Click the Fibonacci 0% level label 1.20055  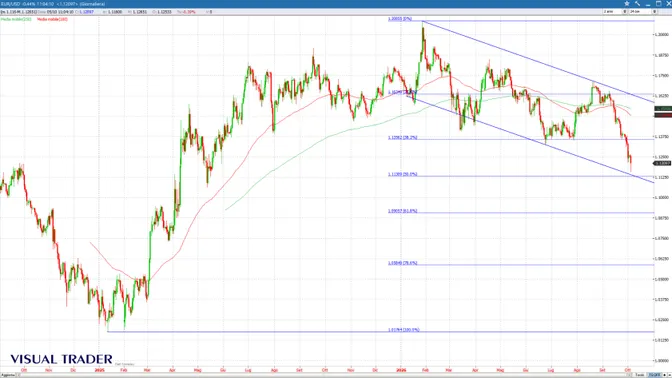point(400,19)
